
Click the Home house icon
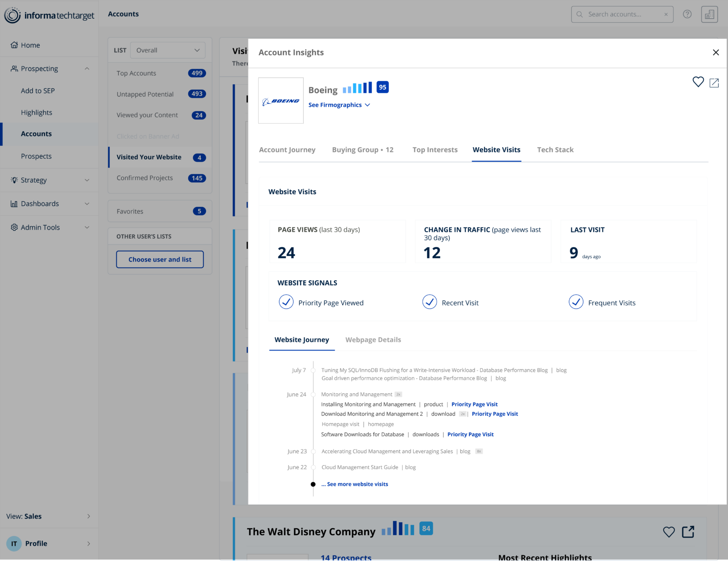(x=14, y=45)
